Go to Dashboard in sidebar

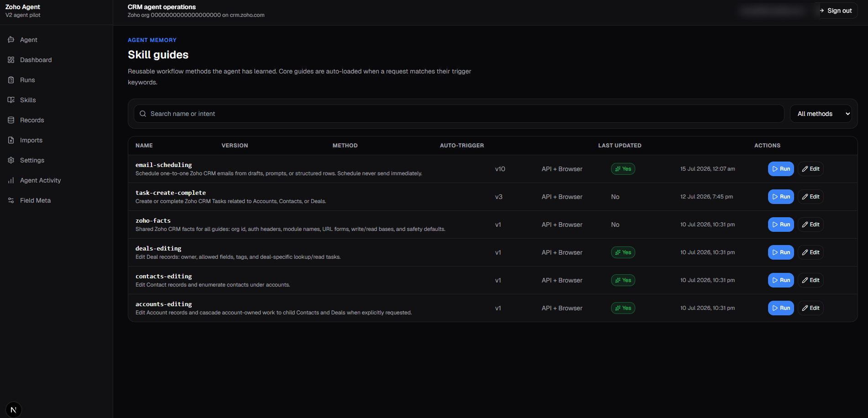(56, 60)
